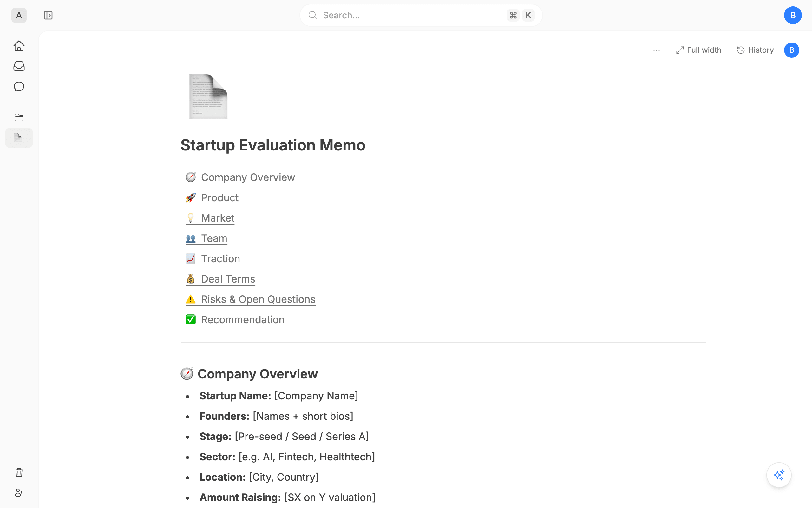Image resolution: width=812 pixels, height=508 pixels.
Task: Click the Startup Evaluation Memo title
Action: tap(273, 145)
